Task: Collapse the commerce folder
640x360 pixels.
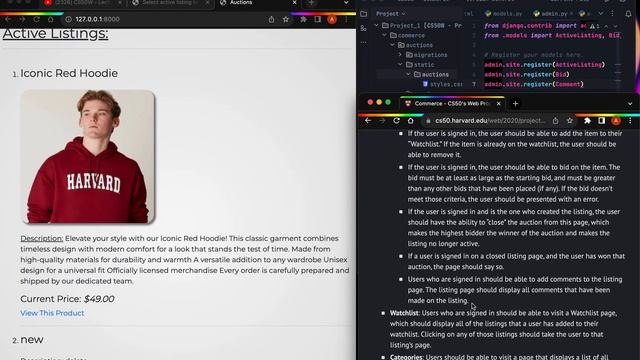Action: [384, 36]
